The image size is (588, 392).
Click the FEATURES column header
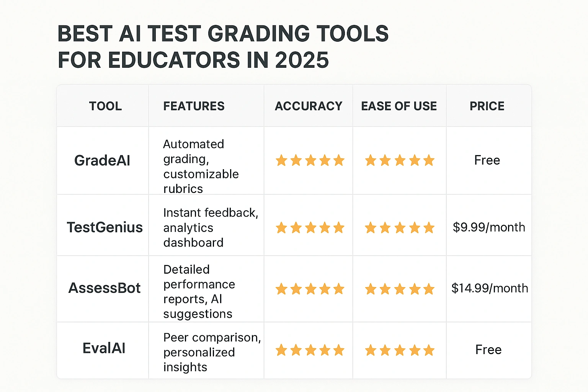click(x=194, y=106)
